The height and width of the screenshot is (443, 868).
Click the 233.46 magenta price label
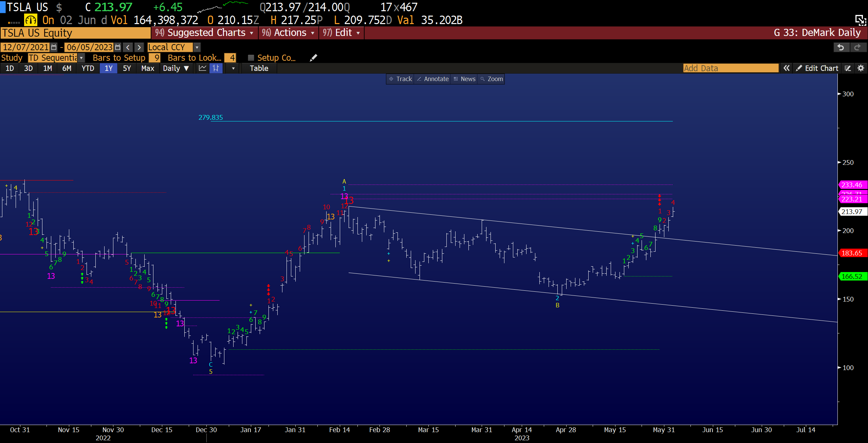[x=852, y=185]
